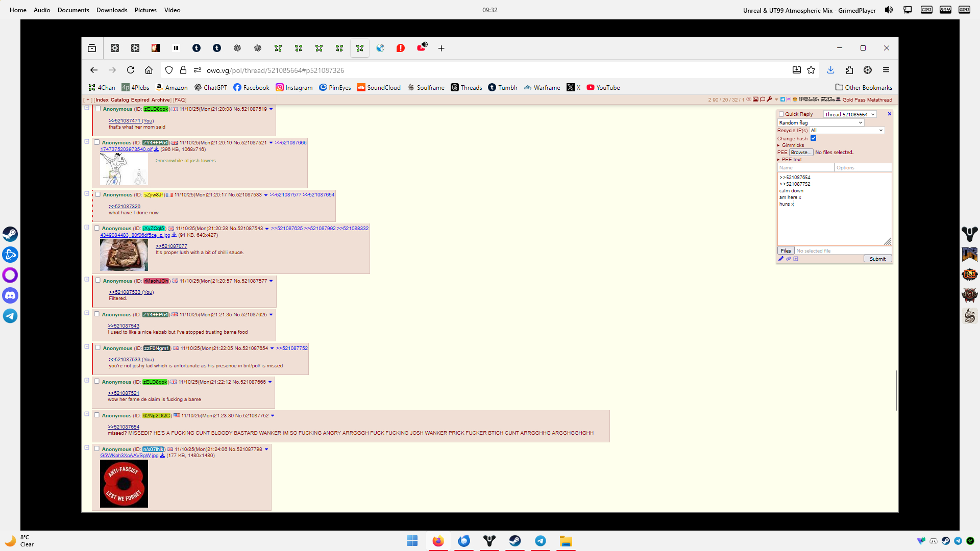Click the wrench settings icon in header
The height and width of the screenshot is (551, 980).
[x=769, y=99]
